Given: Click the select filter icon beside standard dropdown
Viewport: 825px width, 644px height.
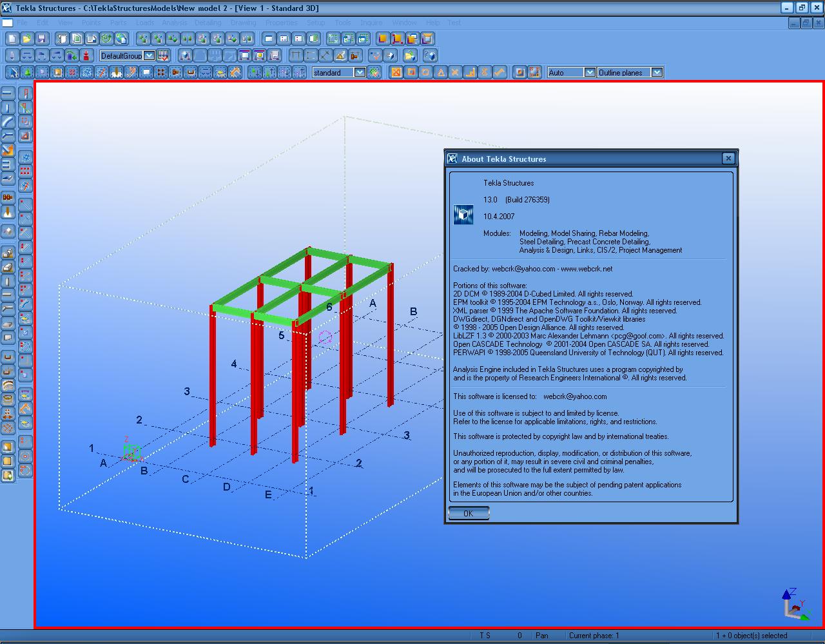Looking at the screenshot, I should (374, 72).
